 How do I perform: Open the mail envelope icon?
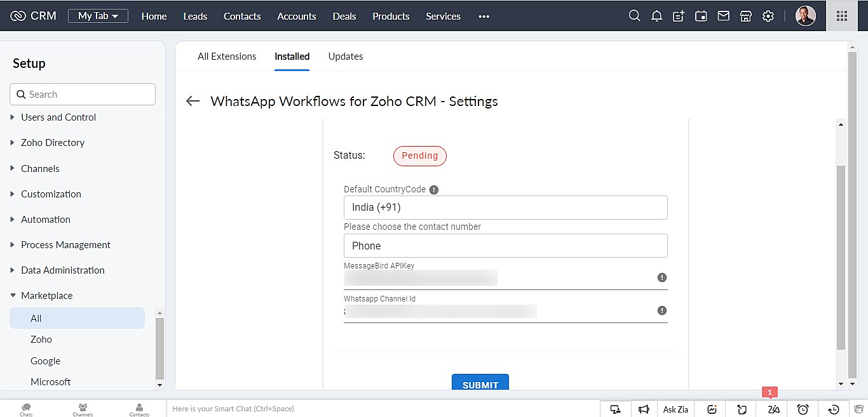coord(723,16)
